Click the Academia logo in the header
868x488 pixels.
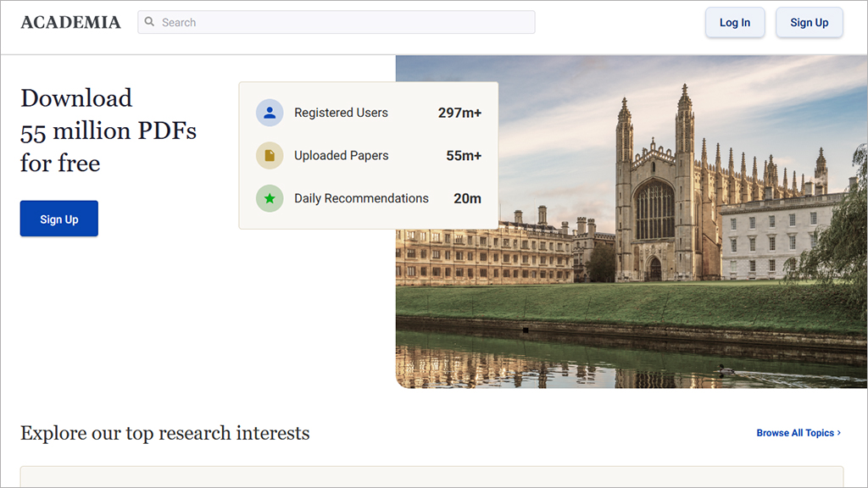pyautogui.click(x=70, y=23)
